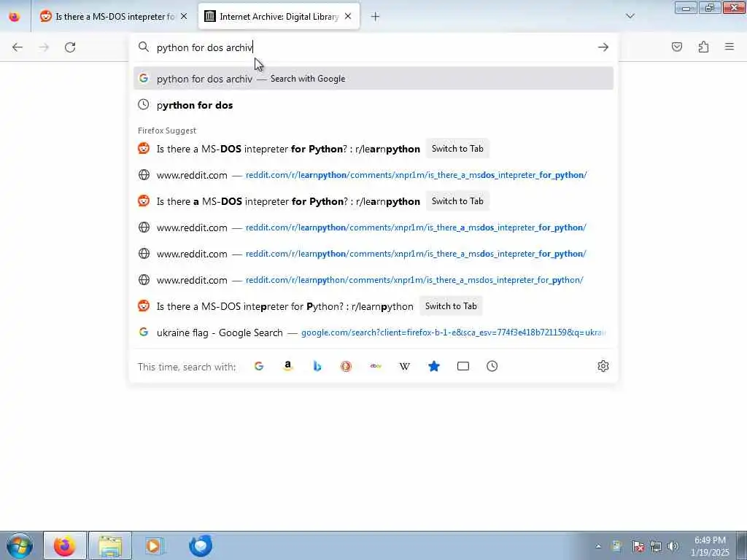Click the Firefox View icon in the tab strip
The width and height of the screenshot is (747, 560).
point(15,17)
